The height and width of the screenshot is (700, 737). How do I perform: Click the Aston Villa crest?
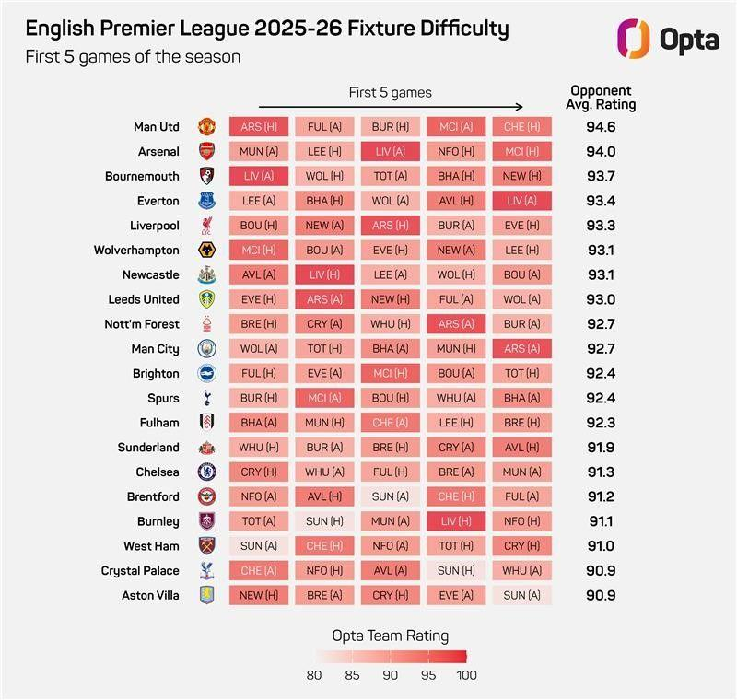pos(206,595)
